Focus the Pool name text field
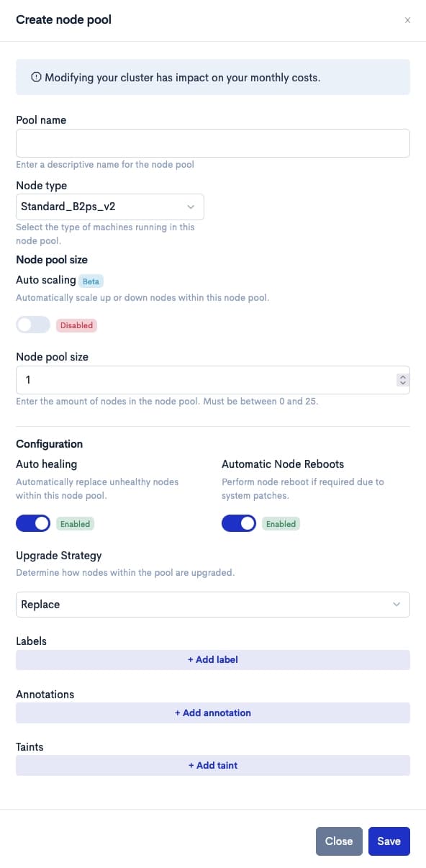The image size is (426, 868). 213,143
